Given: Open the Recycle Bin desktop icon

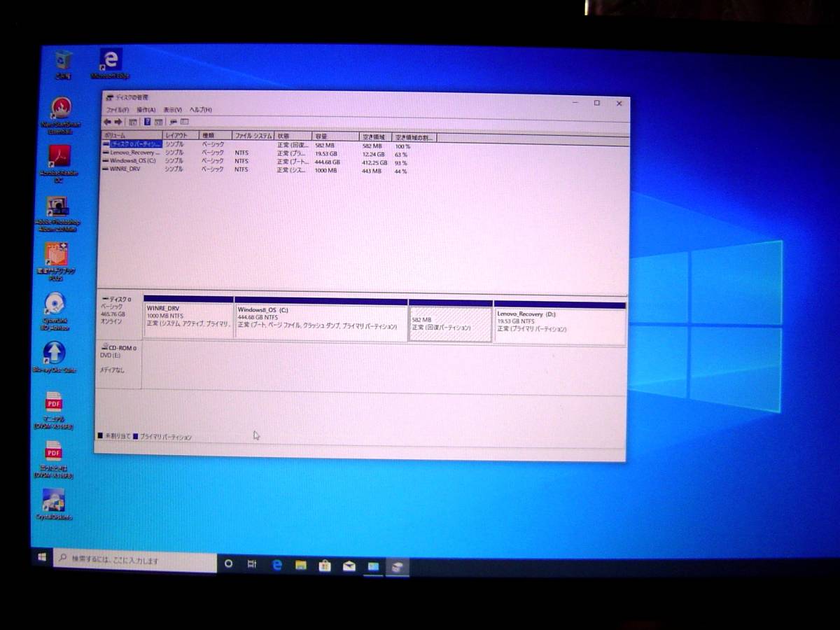Looking at the screenshot, I should coord(63,64).
